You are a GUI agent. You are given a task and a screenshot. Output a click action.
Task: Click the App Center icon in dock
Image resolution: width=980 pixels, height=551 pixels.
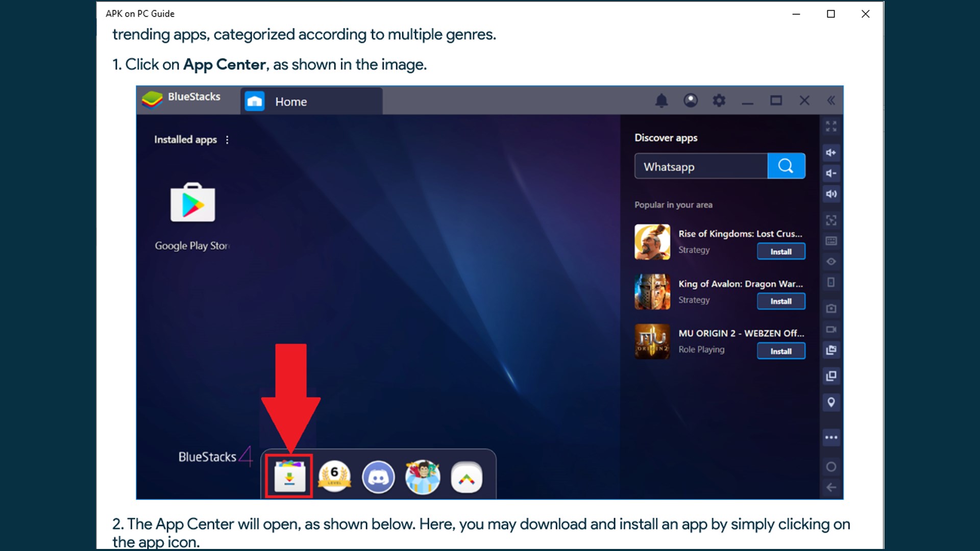point(289,477)
